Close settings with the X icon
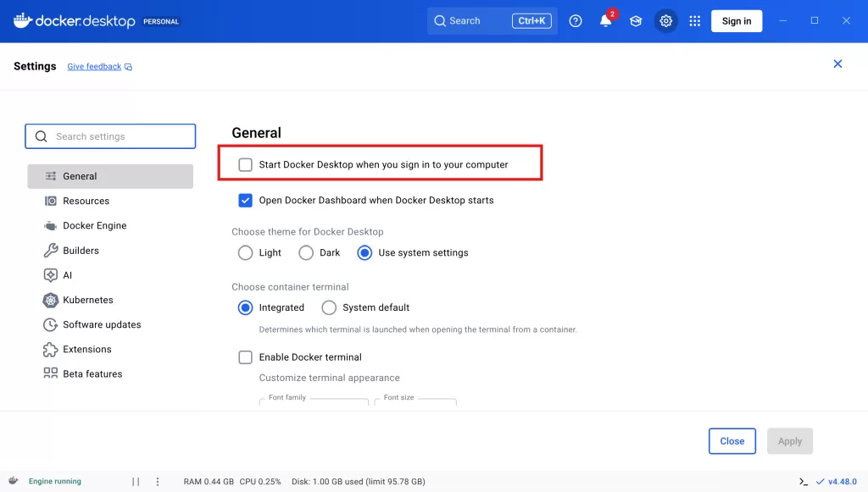This screenshot has width=868, height=492. (837, 64)
